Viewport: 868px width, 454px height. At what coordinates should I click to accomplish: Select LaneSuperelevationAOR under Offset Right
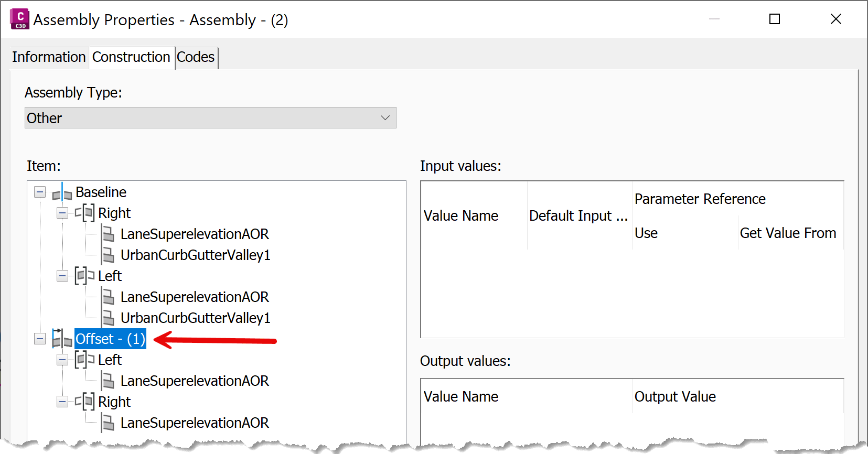pos(195,423)
